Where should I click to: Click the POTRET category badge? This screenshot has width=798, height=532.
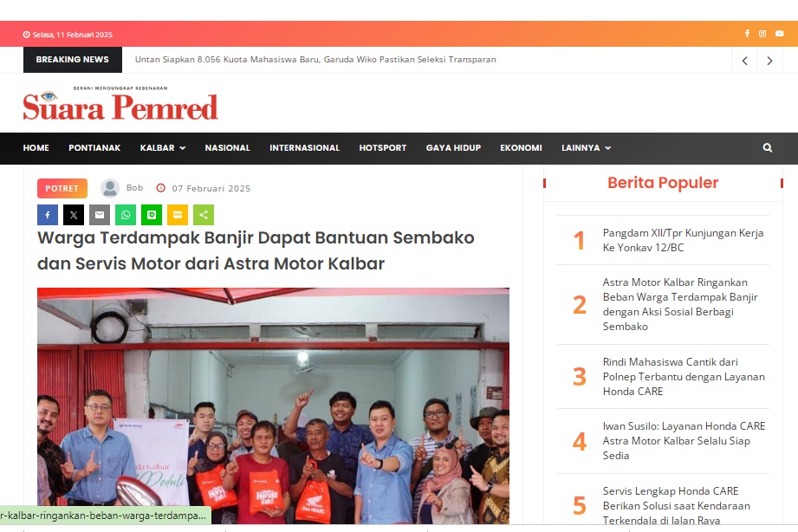[x=62, y=188]
